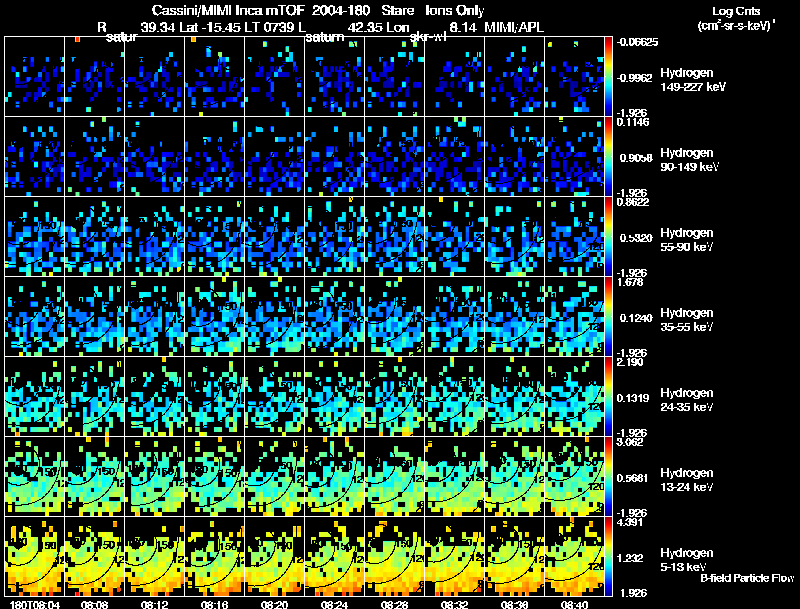The width and height of the screenshot is (800, 609).
Task: Click the 'Lat -15.45' header value
Action: click(x=210, y=27)
